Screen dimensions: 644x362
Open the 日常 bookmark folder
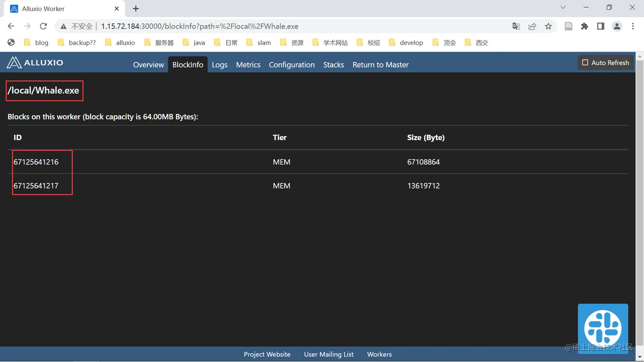coord(226,43)
